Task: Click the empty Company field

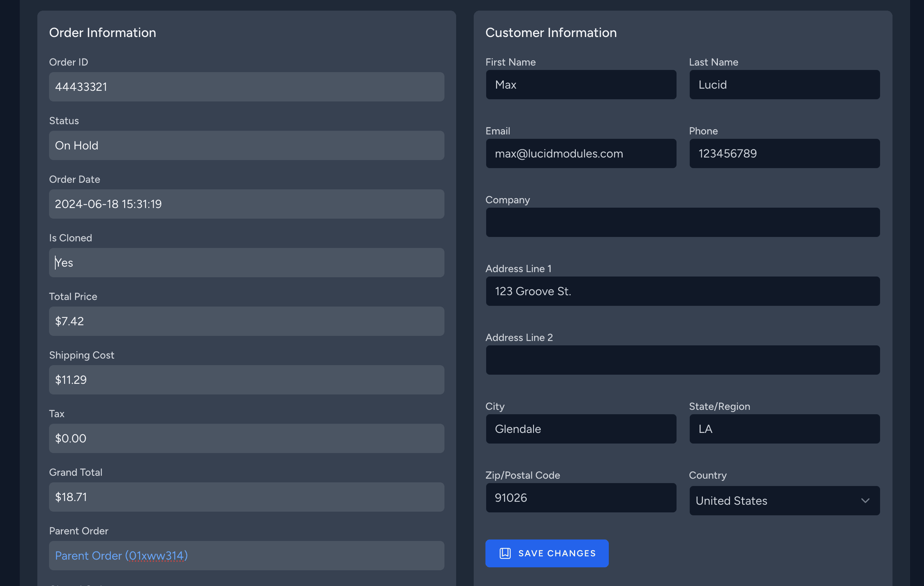Action: click(x=682, y=222)
